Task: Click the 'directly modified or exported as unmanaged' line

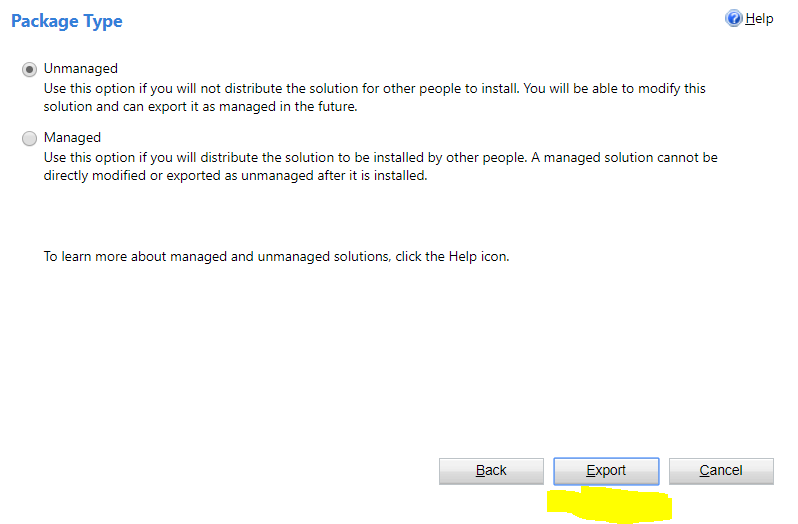Action: tap(235, 176)
